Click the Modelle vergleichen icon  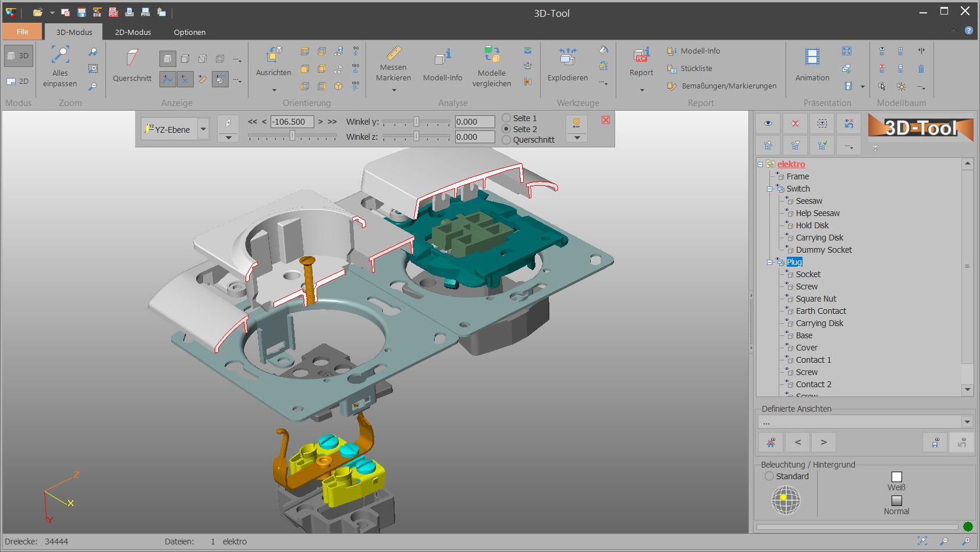pyautogui.click(x=492, y=55)
